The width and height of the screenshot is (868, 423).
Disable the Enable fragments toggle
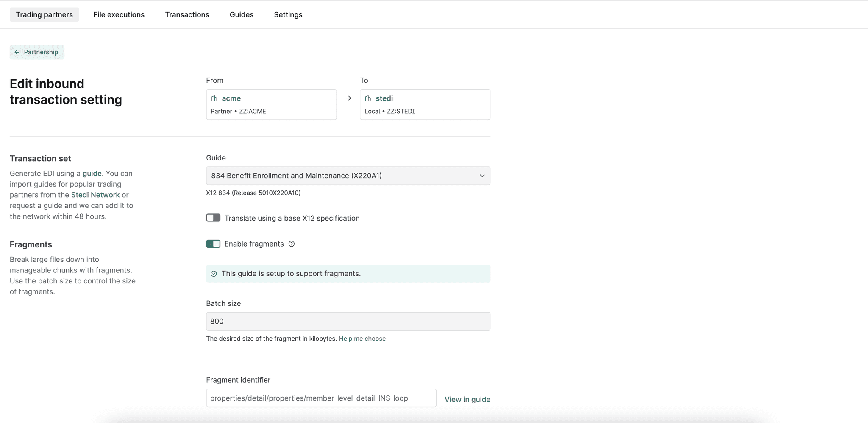click(213, 244)
